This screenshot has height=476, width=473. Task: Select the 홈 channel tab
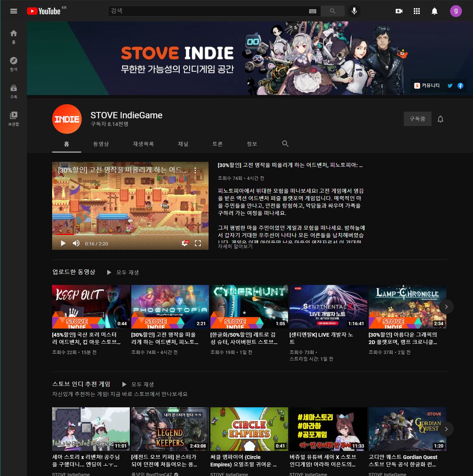(67, 144)
